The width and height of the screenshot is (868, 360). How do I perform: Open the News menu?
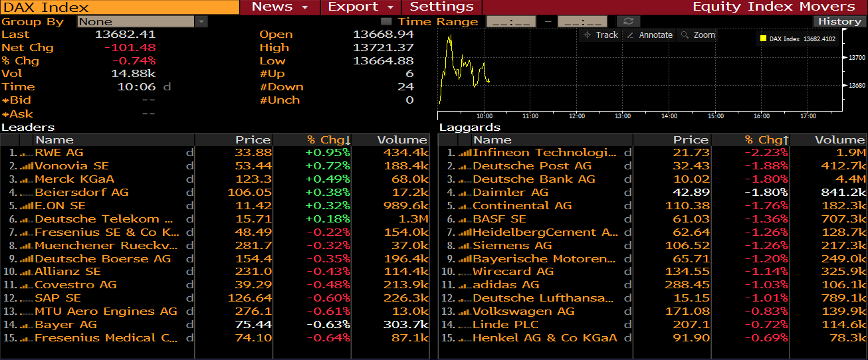[x=280, y=7]
